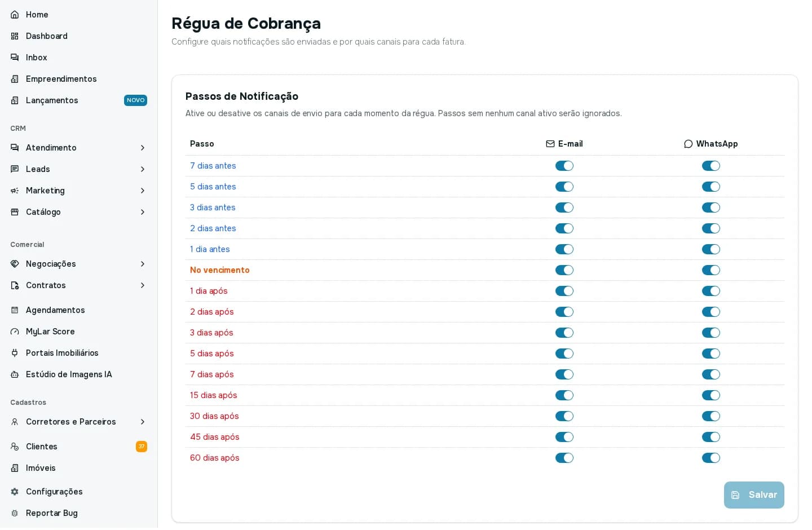Click the Imóveis building icon

[x=15, y=468]
